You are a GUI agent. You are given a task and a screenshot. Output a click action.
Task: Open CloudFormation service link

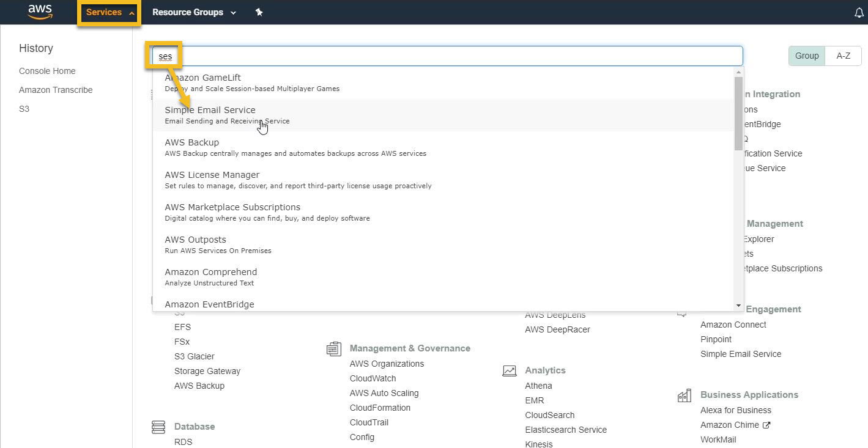[380, 408]
